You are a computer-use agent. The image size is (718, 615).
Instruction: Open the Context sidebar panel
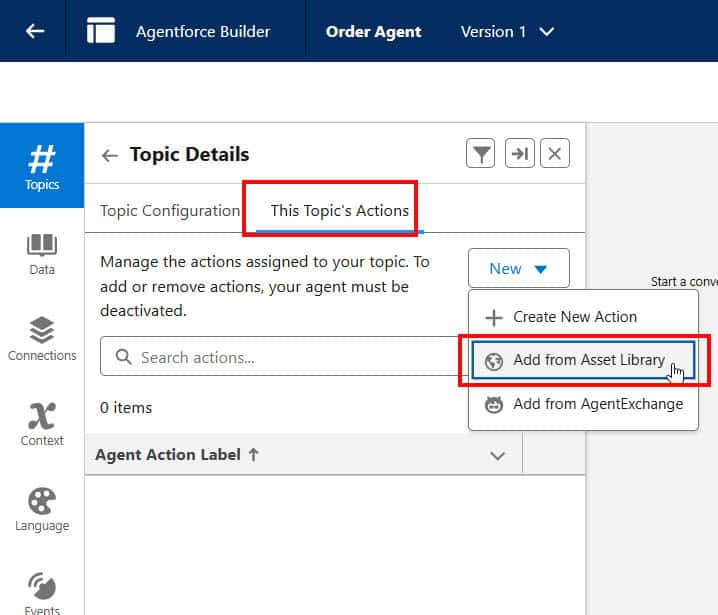click(x=42, y=425)
